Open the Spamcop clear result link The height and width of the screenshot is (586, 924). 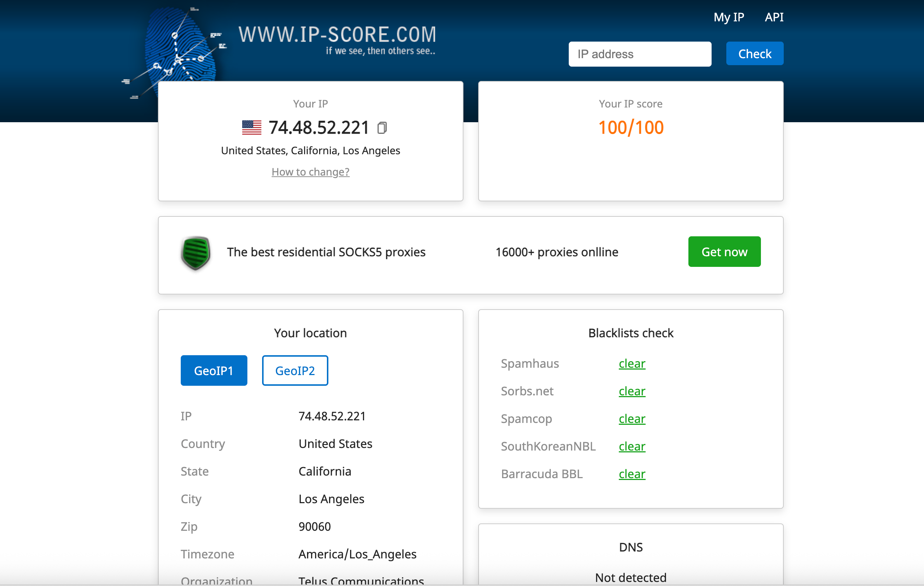click(632, 419)
